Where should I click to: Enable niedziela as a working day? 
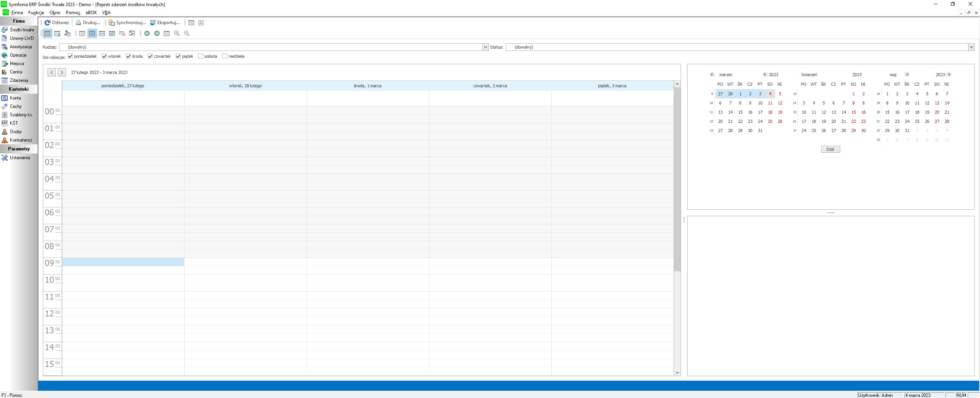coord(225,56)
